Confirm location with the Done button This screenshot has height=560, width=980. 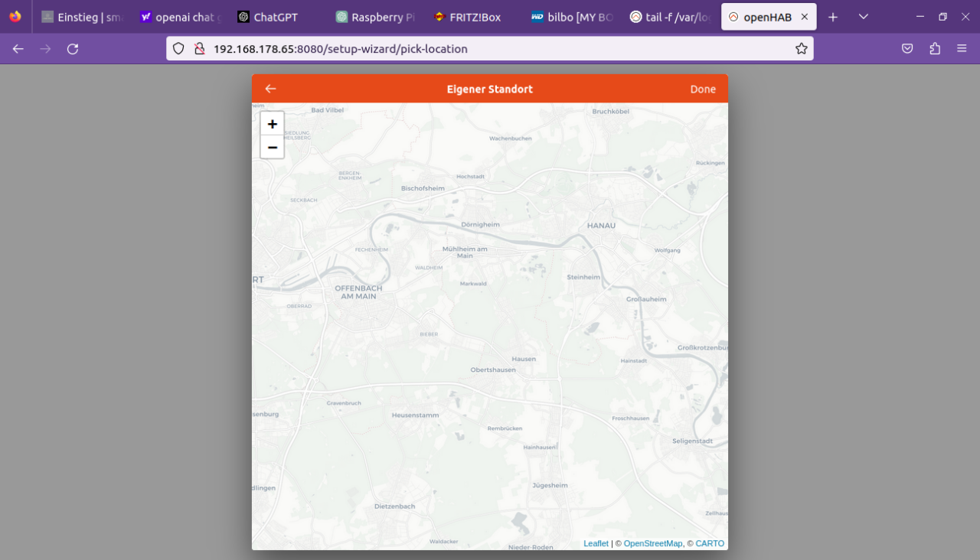[x=703, y=89]
